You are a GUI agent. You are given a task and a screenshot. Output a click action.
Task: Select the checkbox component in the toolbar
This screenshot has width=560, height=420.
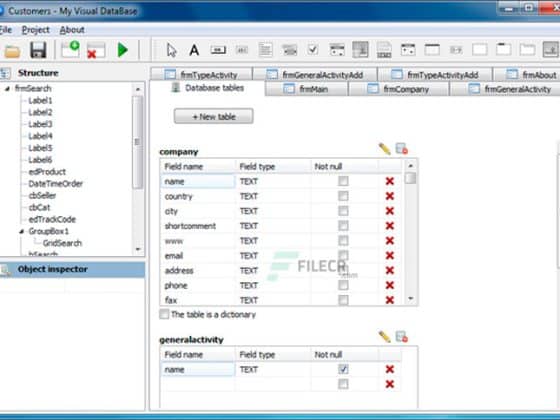tap(313, 50)
